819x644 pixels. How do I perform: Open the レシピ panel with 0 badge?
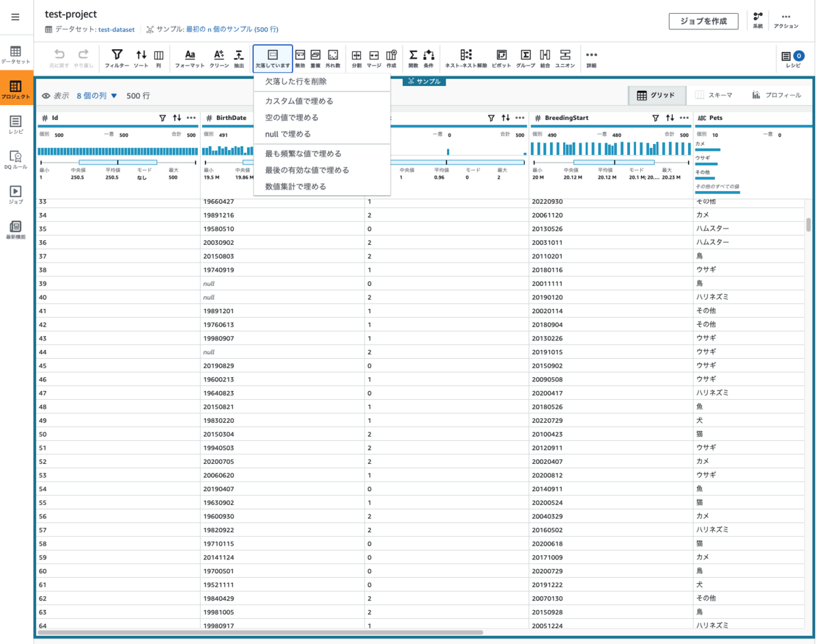793,59
